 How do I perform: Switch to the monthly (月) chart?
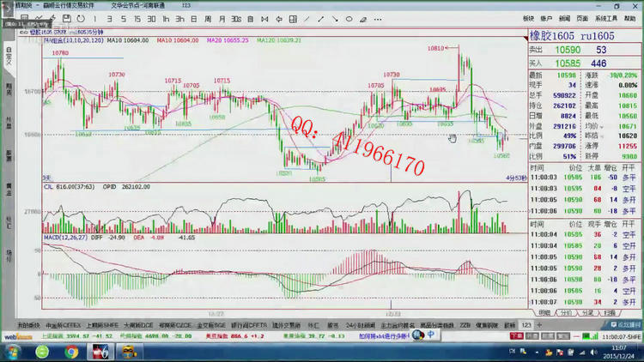(x=222, y=19)
